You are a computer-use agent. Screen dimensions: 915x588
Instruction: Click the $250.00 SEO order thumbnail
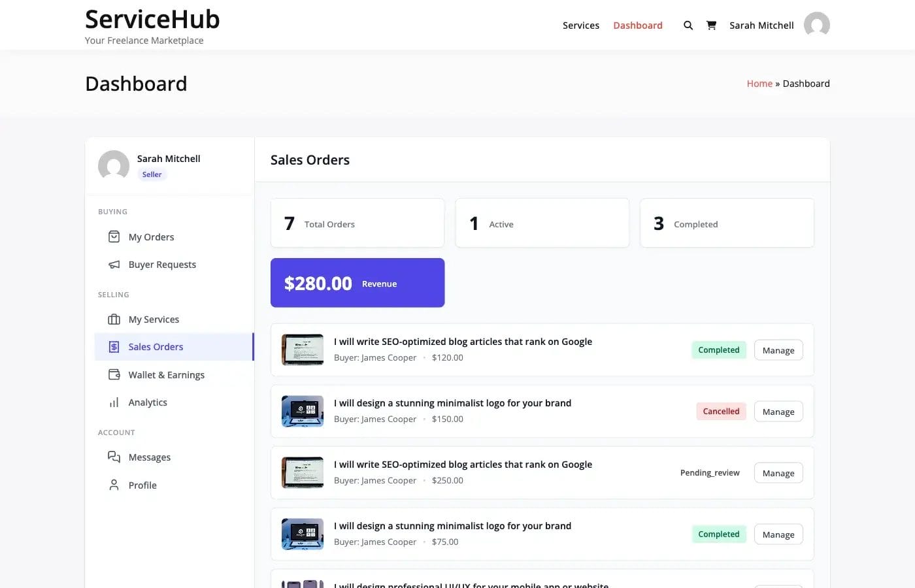[x=302, y=472]
